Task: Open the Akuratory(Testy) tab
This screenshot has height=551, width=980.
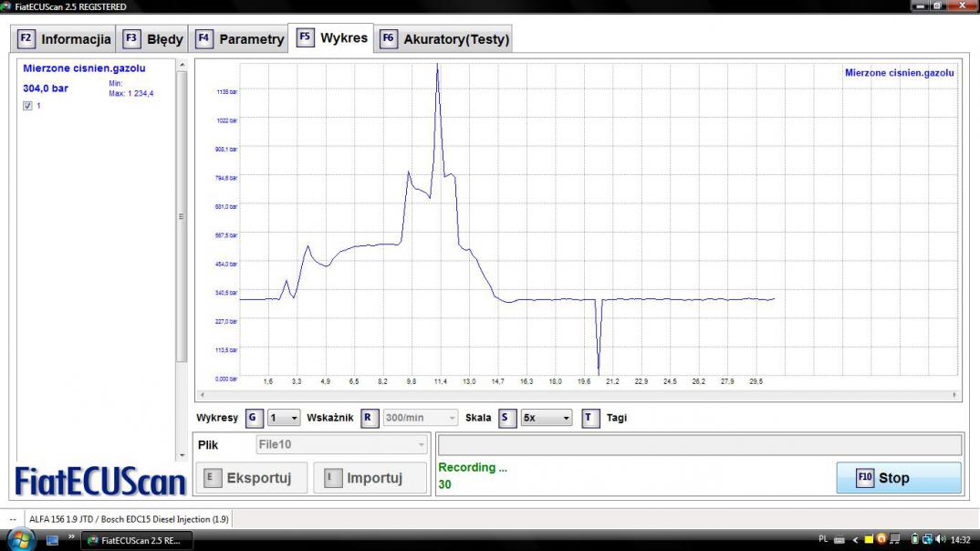Action: (x=443, y=38)
